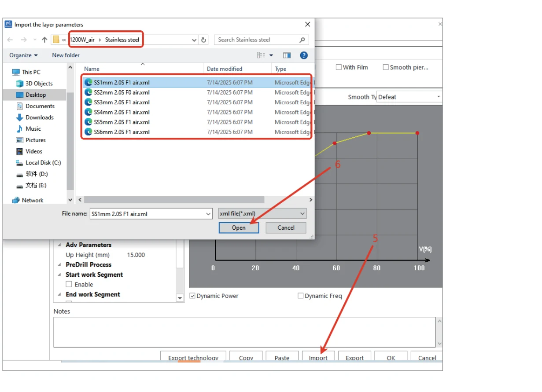Click New folder in toolbar

click(x=66, y=55)
